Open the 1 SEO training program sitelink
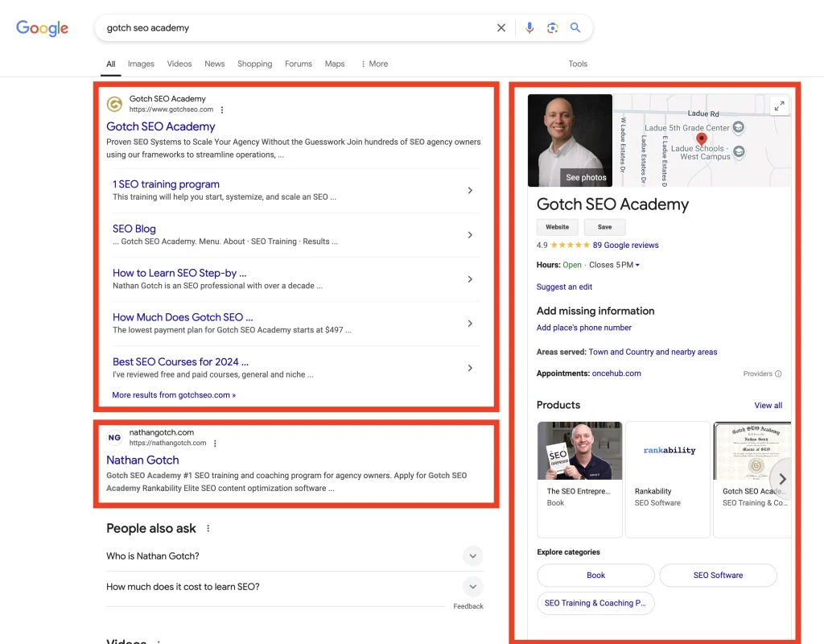Viewport: 824px width, 644px height. tap(166, 184)
